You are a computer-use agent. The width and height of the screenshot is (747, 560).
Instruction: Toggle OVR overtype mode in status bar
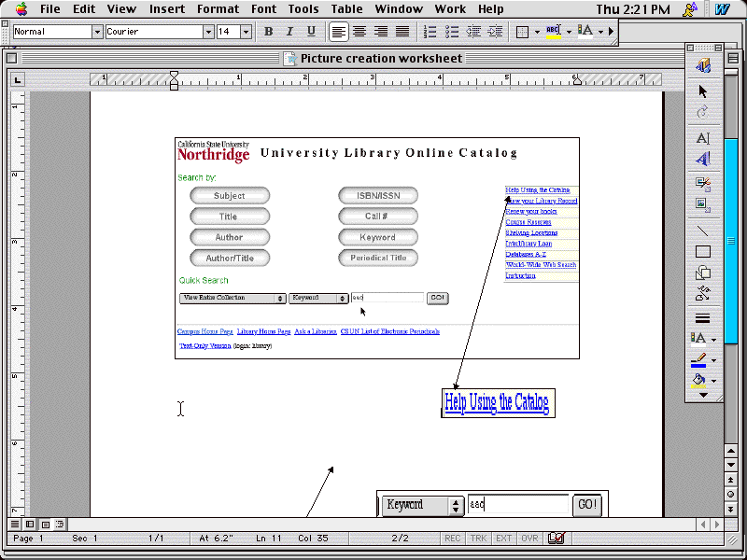[529, 539]
